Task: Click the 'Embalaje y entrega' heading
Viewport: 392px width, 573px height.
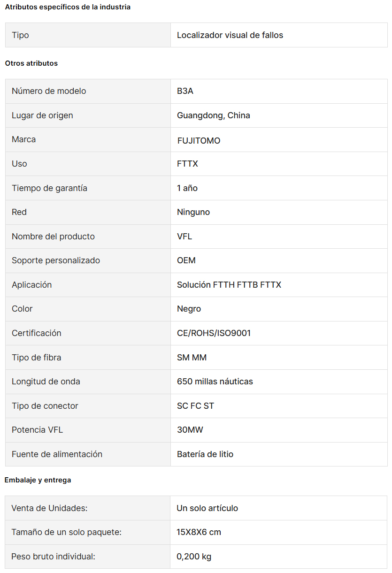Action: 38,480
